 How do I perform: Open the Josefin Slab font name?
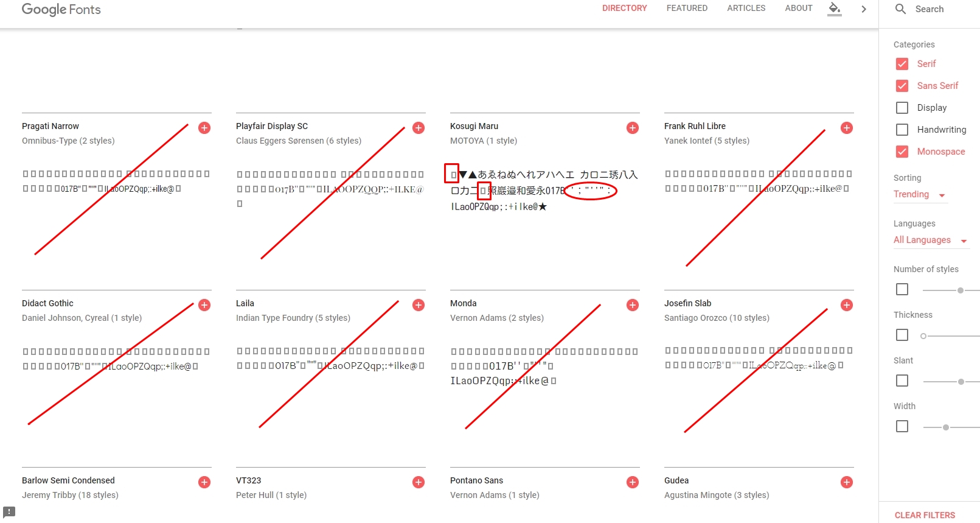coord(687,303)
